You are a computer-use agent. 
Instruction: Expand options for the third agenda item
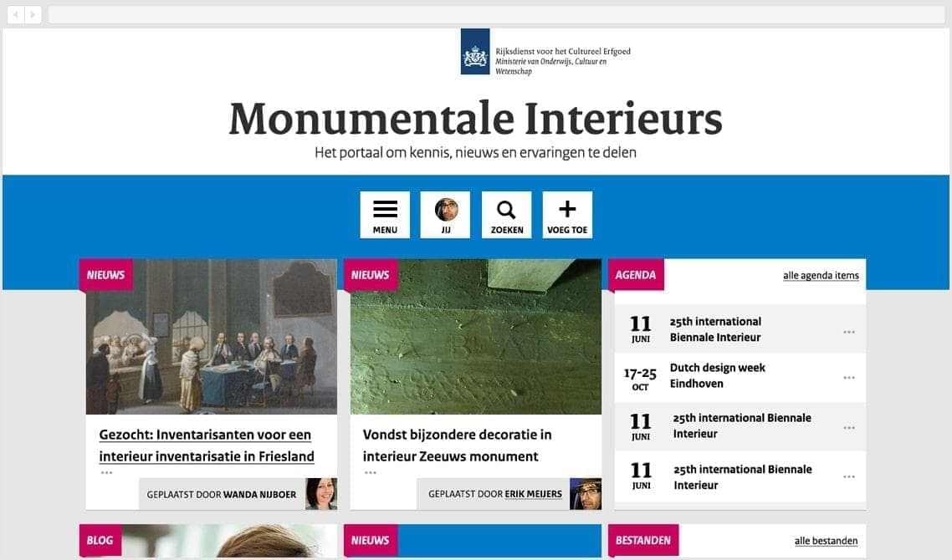[x=849, y=428]
